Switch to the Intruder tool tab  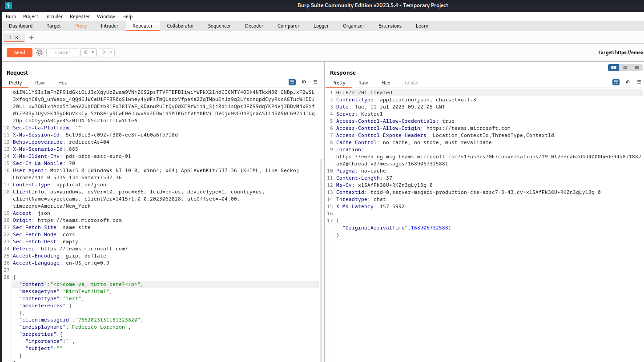(x=109, y=26)
